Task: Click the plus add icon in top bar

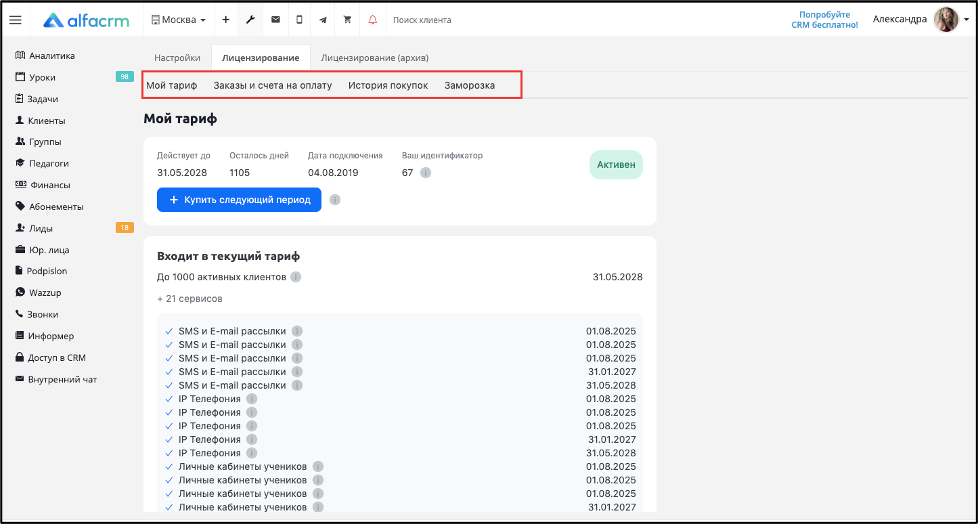Action: [226, 19]
